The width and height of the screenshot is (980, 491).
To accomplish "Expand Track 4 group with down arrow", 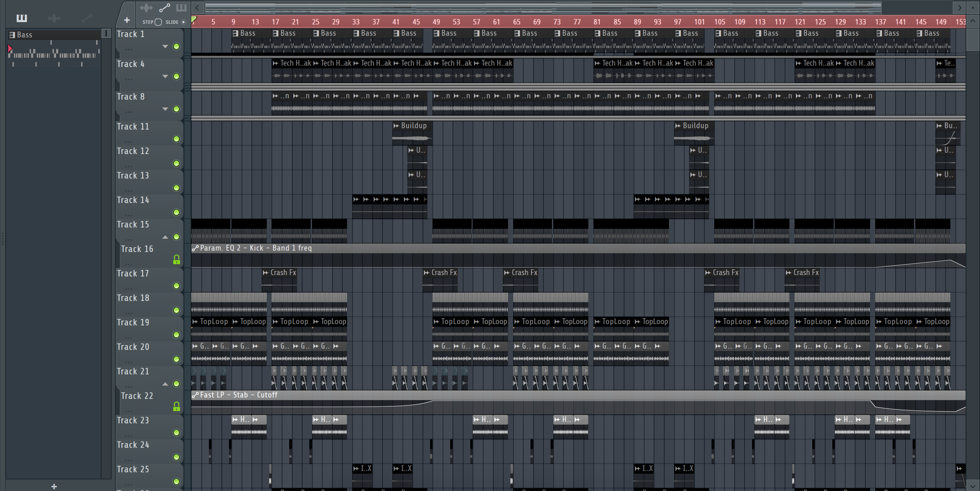I will point(165,77).
